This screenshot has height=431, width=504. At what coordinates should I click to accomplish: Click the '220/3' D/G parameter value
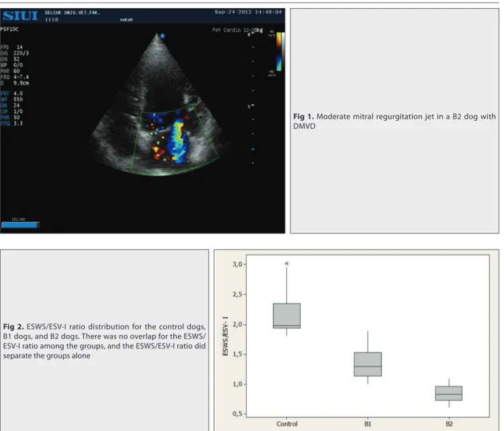[21, 53]
